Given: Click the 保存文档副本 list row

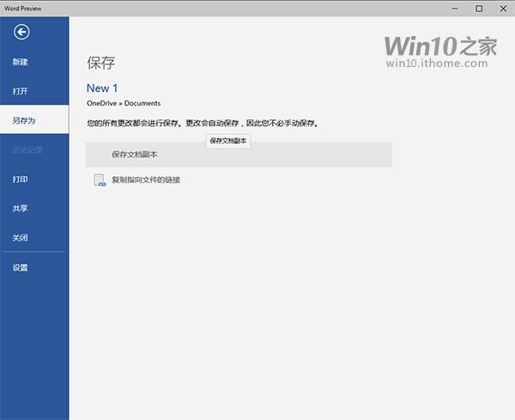Looking at the screenshot, I should (x=239, y=155).
